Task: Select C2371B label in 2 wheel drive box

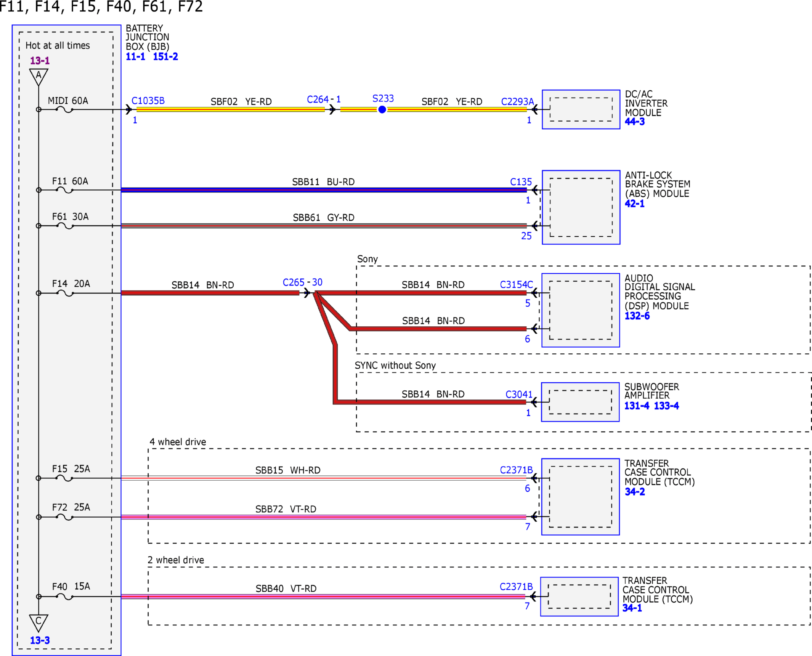Action: pos(516,587)
